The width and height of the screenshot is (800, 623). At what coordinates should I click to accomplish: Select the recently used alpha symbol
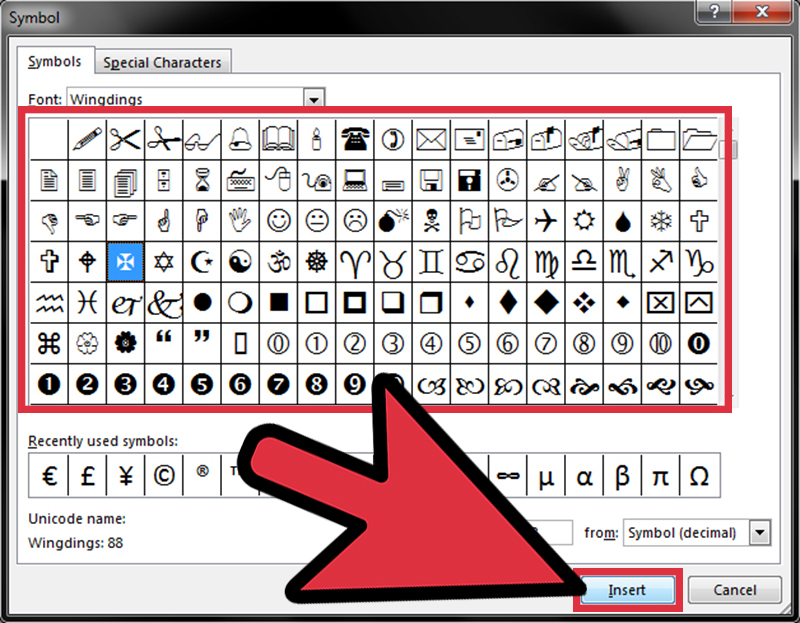(x=585, y=476)
